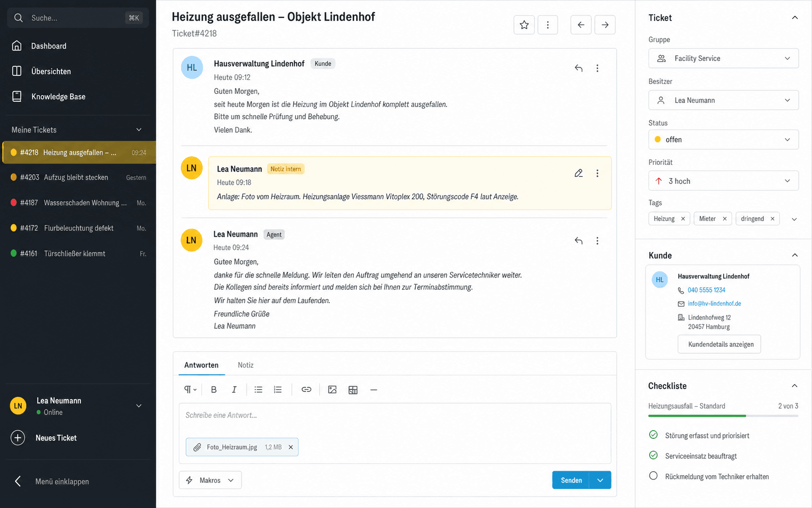Check off Rückmeldung vom Techniker erhalten
This screenshot has height=508, width=812.
click(x=653, y=476)
